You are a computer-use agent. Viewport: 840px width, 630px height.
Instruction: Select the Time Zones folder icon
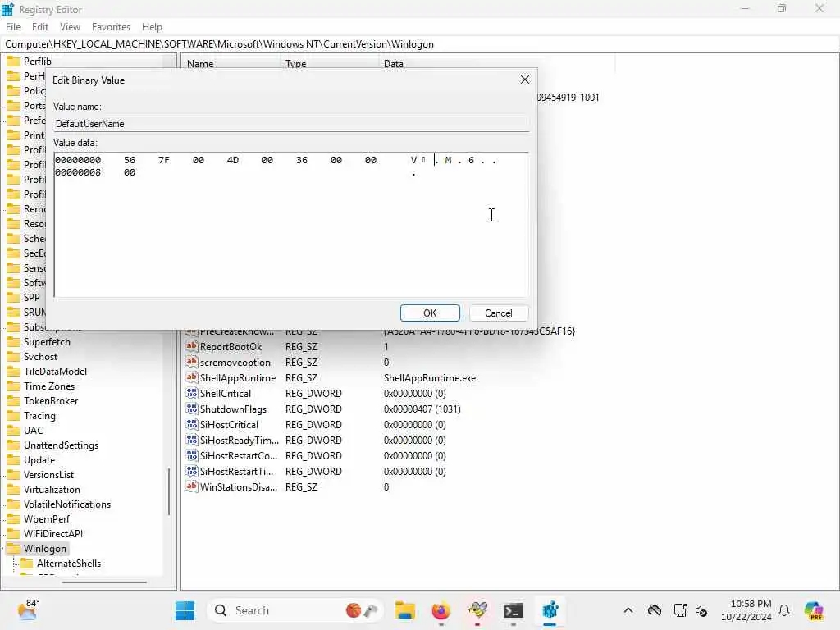click(x=13, y=386)
